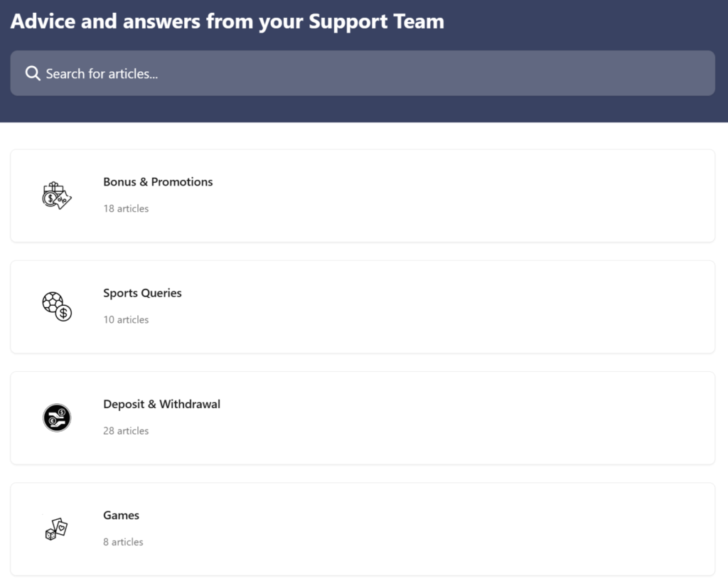Click the 28 articles count text

pyautogui.click(x=126, y=431)
